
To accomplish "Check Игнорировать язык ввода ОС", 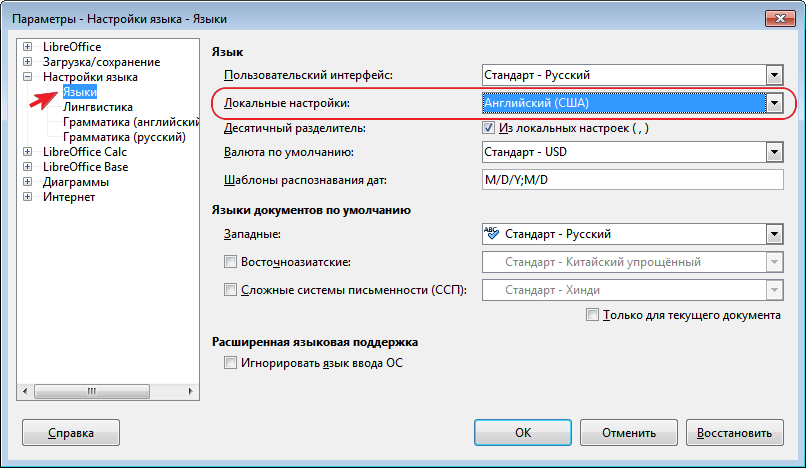I will tap(231, 363).
